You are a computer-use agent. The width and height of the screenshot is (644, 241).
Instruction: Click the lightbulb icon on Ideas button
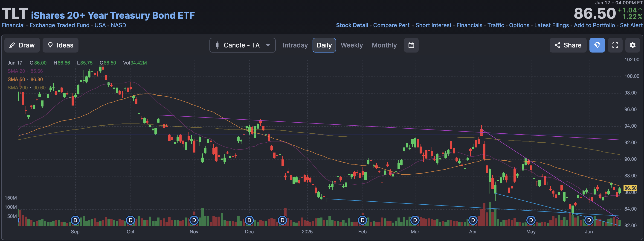point(50,45)
